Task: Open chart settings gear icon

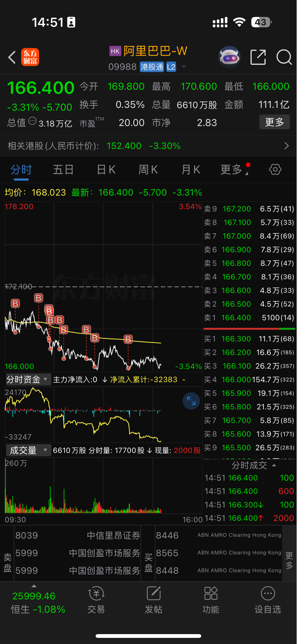Action: pos(275,169)
